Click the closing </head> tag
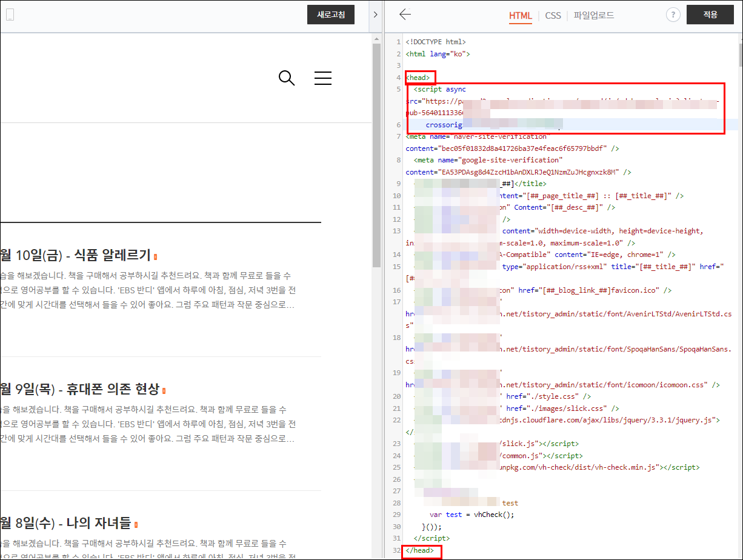Image resolution: width=743 pixels, height=560 pixels. pyautogui.click(x=421, y=550)
